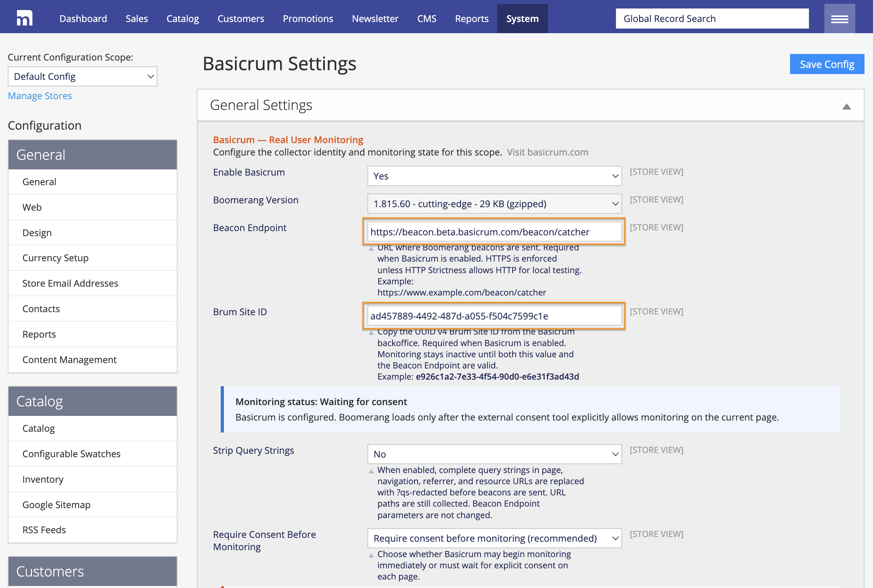Image resolution: width=873 pixels, height=588 pixels.
Task: Open RSS Feeds configuration
Action: (93, 530)
